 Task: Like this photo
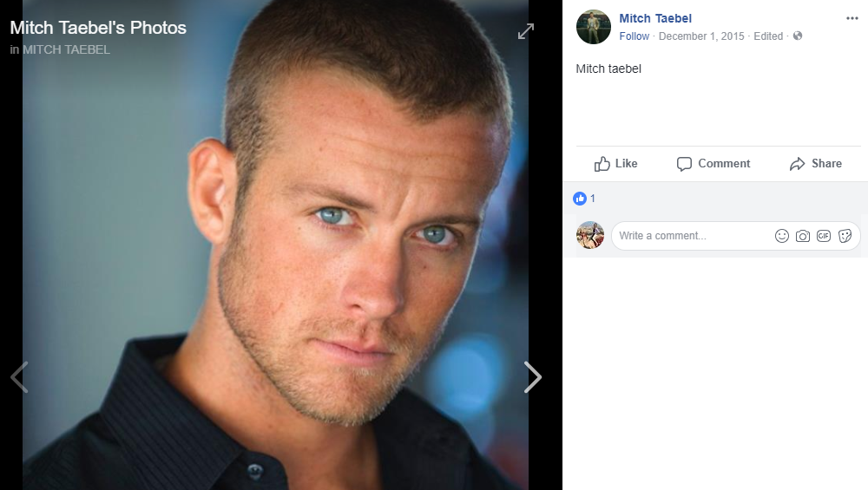616,164
